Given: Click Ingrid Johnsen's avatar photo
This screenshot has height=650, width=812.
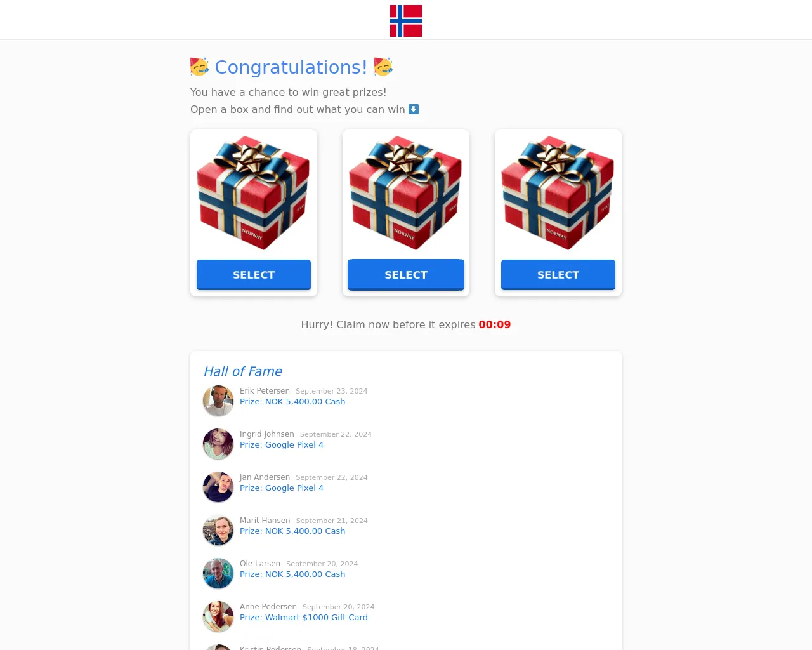Looking at the screenshot, I should coord(218,444).
